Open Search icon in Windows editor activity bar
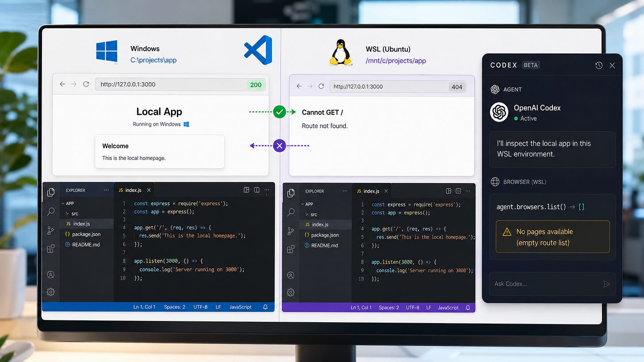Screen dimensions: 644x362 click(x=51, y=211)
